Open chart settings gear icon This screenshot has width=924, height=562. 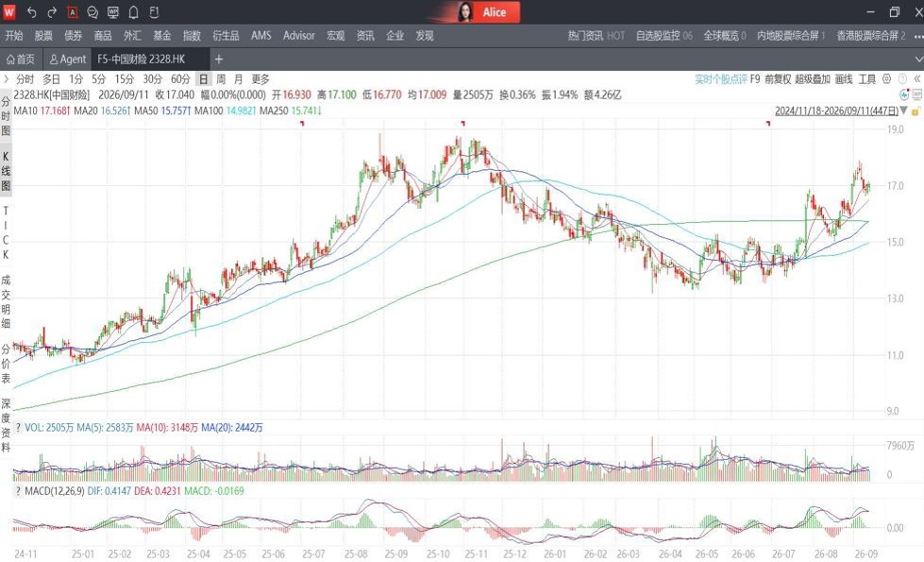(887, 79)
